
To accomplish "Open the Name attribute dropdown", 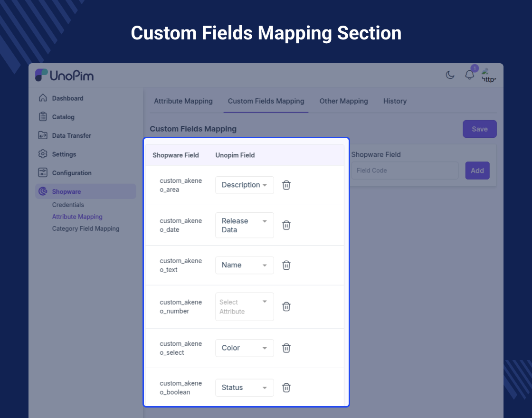I will [x=245, y=266].
